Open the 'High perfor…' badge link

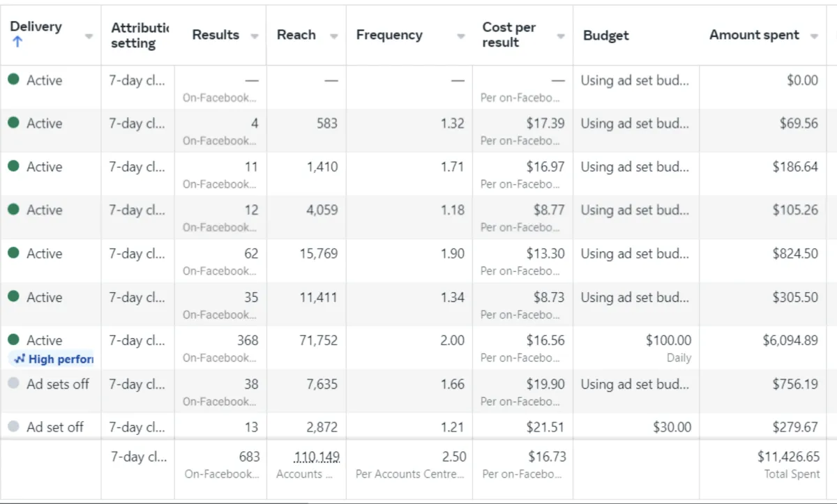pos(54,360)
